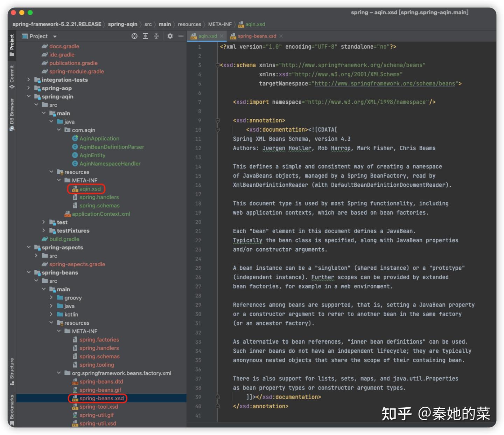Open the Bookmarks tool window
The image size is (504, 435).
pyautogui.click(x=12, y=410)
